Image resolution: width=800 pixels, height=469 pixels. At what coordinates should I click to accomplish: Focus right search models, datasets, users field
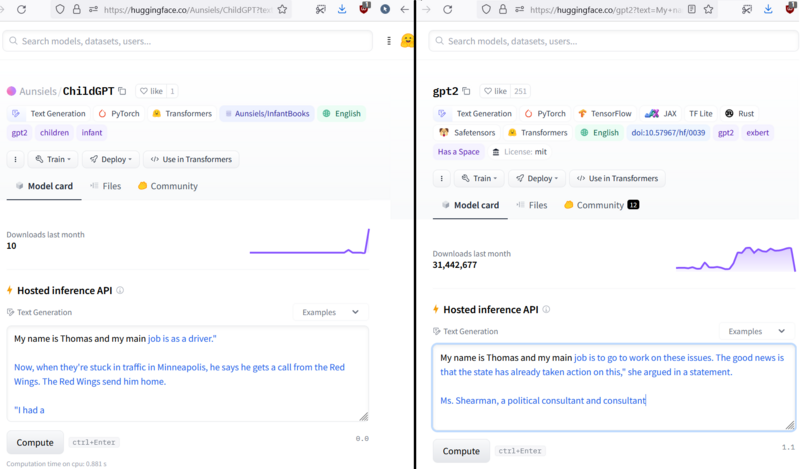click(613, 41)
